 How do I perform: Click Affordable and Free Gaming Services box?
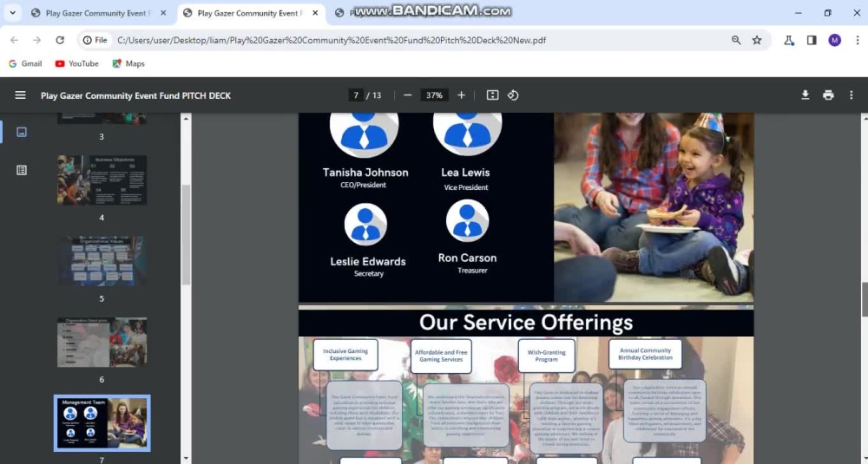coord(441,356)
